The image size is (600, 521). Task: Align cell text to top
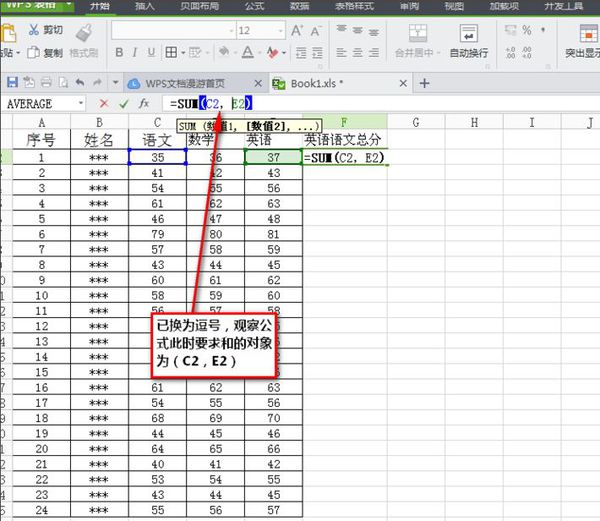pyautogui.click(x=341, y=29)
